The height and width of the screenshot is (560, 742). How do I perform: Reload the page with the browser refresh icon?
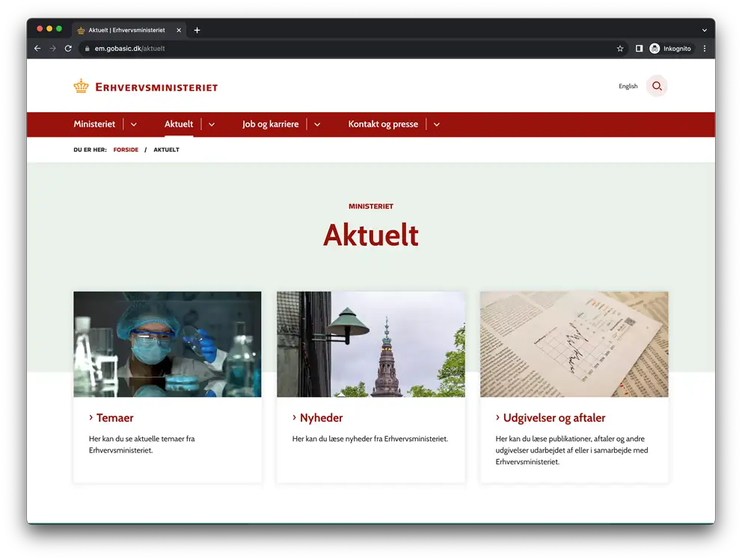pyautogui.click(x=68, y=49)
